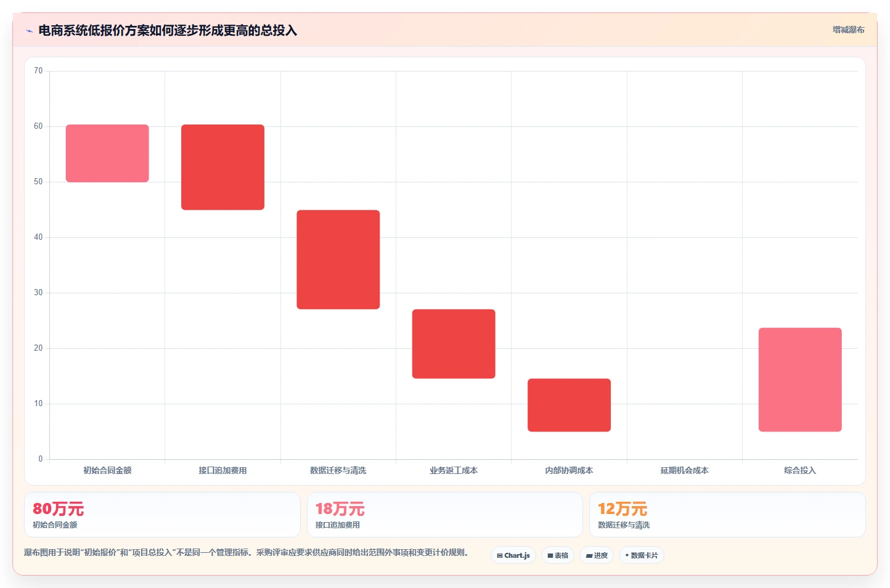Click the lightning icon beside the title

tap(29, 31)
